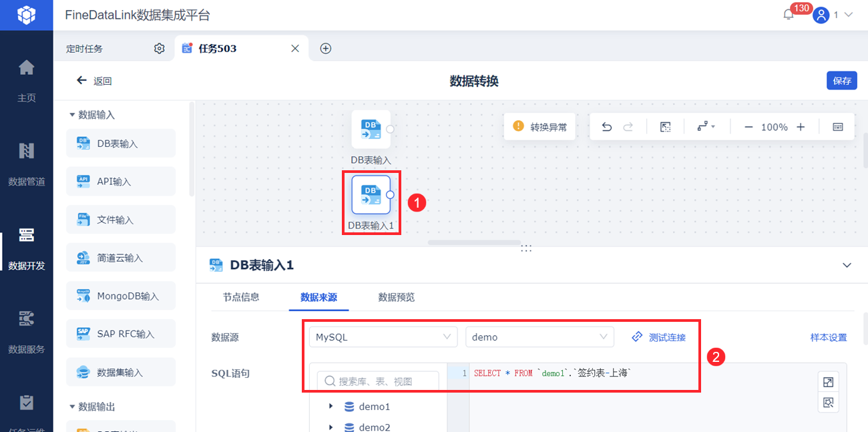The height and width of the screenshot is (432, 868).
Task: Click the undo arrow in canvas toolbar
Action: point(606,127)
